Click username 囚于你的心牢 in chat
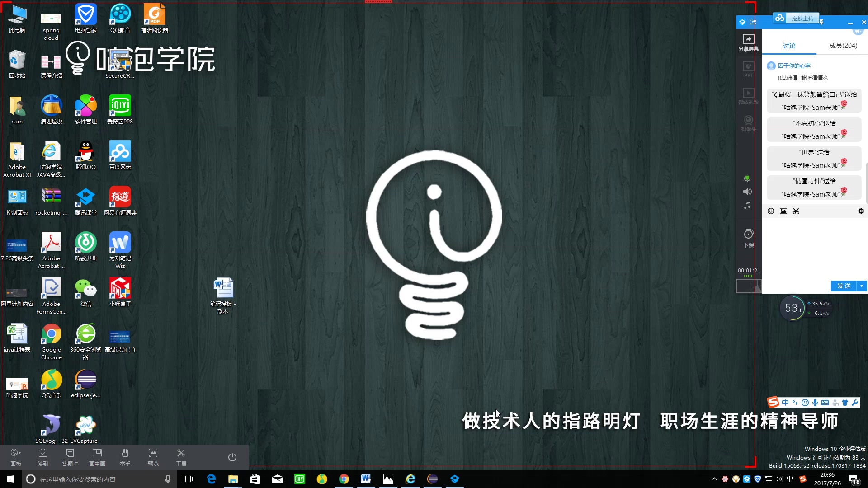This screenshot has height=488, width=868. (794, 66)
